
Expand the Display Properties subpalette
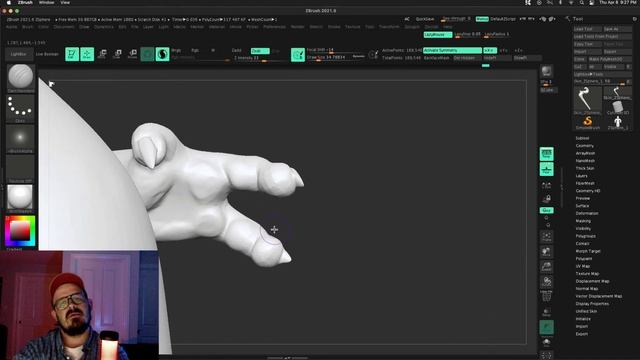pos(592,304)
